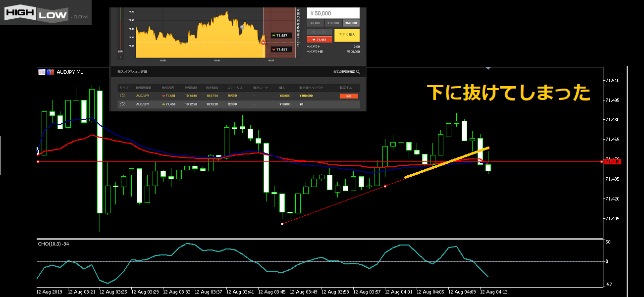Image resolution: width=644 pixels, height=297 pixels.
Task: Choose the ¥10,000 preset amount
Action: pyautogui.click(x=333, y=23)
